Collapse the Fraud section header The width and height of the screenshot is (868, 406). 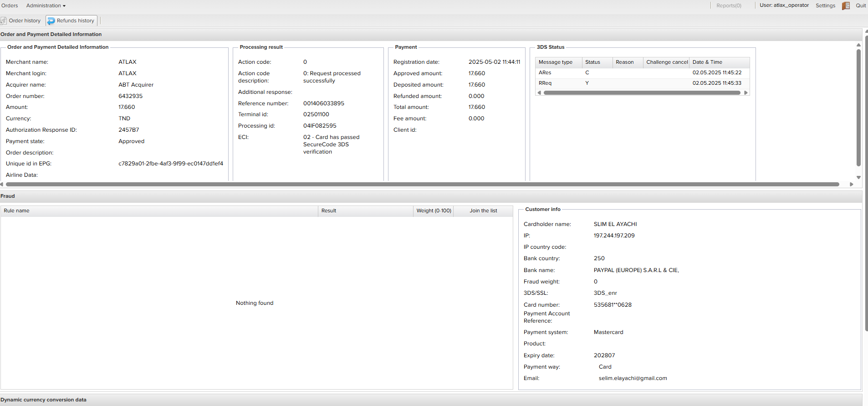click(8, 196)
